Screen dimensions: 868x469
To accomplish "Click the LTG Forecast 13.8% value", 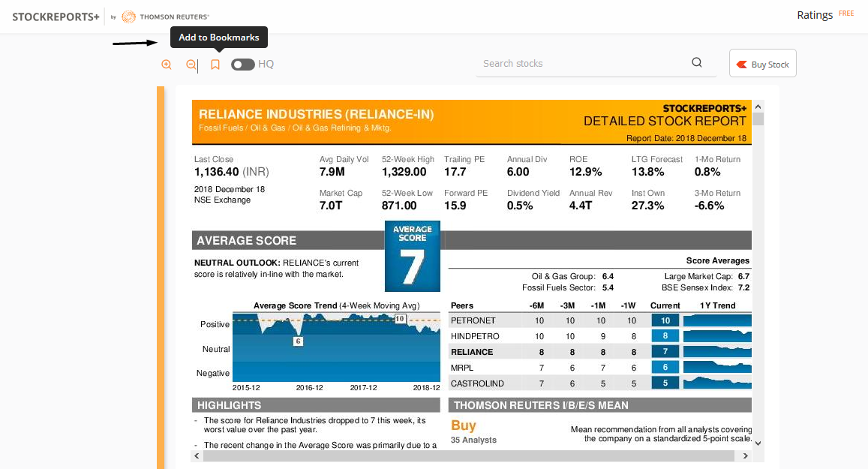I will coord(647,172).
